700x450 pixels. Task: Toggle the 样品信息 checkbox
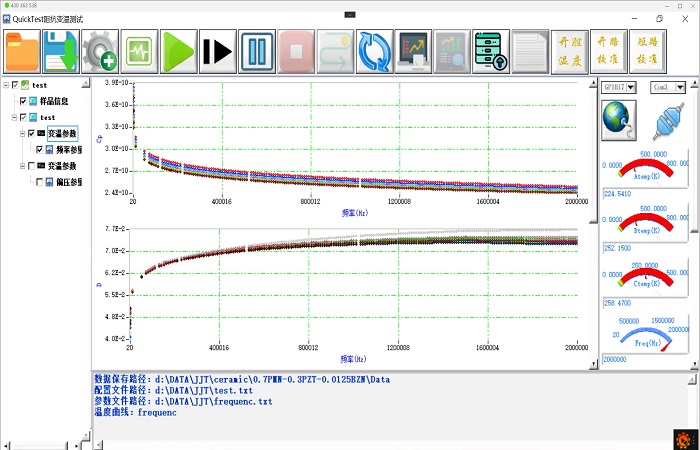point(24,101)
